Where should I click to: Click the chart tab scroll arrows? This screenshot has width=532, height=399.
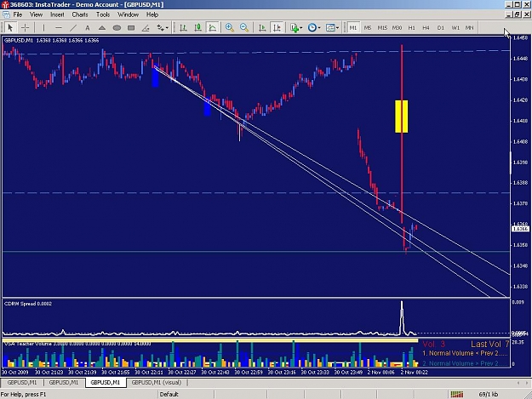[523, 383]
